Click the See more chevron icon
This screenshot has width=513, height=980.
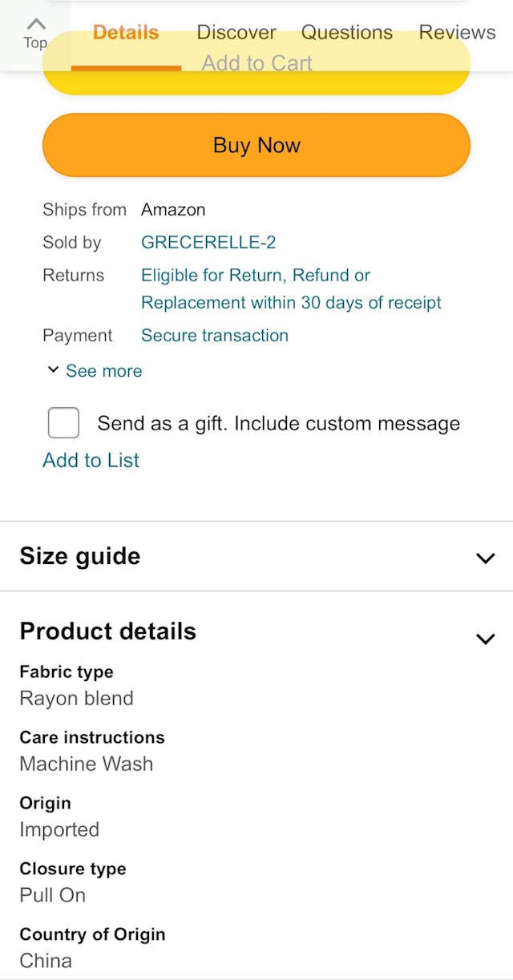[53, 370]
